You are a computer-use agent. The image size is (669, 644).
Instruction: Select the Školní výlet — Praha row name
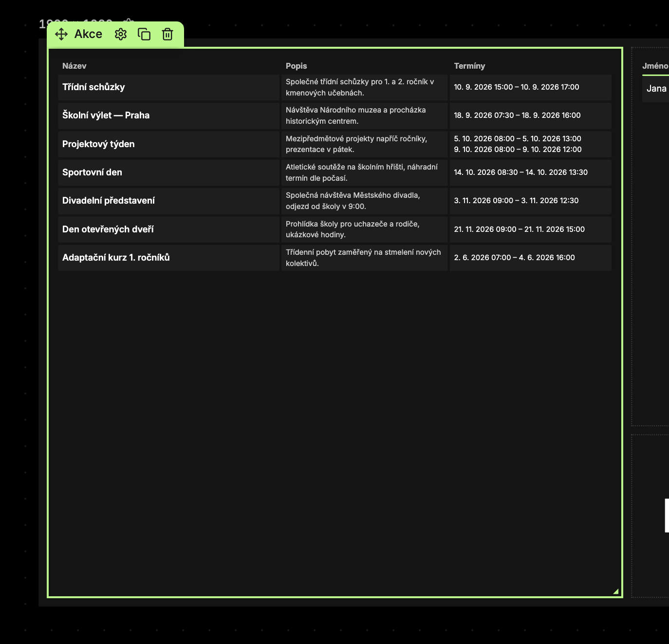pyautogui.click(x=106, y=115)
